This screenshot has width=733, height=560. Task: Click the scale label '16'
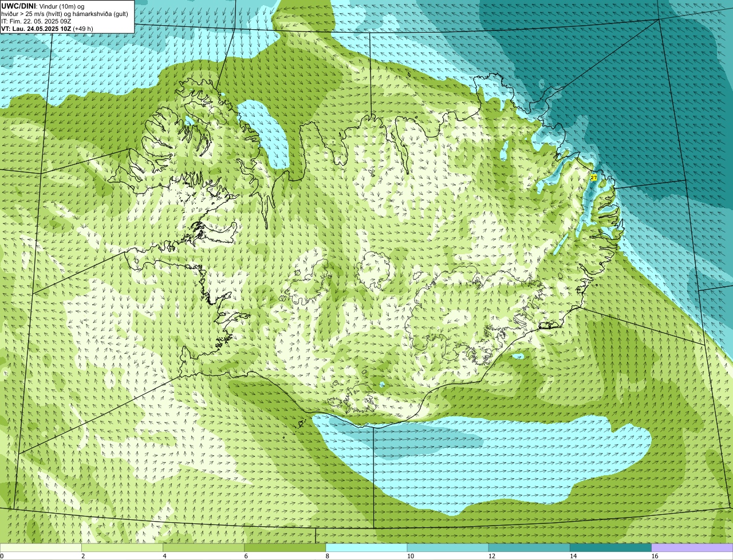655,556
